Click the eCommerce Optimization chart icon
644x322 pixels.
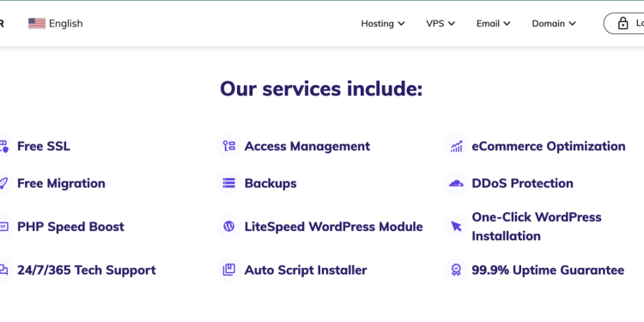coord(456,146)
